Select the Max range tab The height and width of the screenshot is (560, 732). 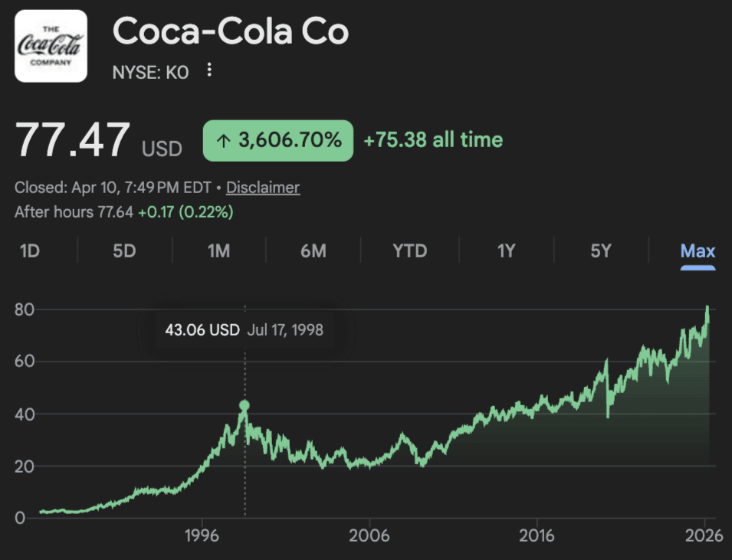click(x=698, y=251)
